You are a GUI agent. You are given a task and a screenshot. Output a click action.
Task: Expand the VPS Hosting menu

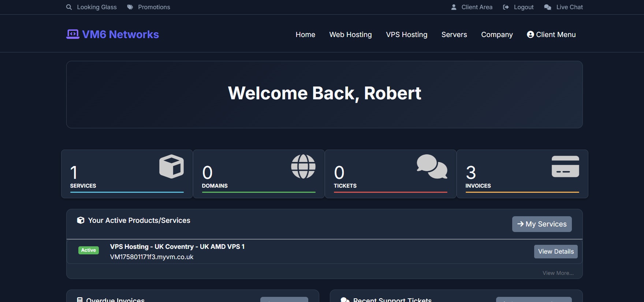[406, 34]
